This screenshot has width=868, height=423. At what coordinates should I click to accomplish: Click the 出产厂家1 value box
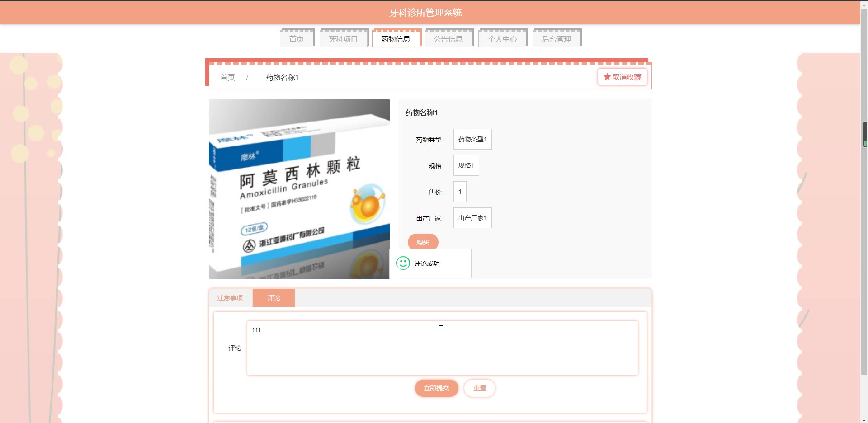point(472,218)
